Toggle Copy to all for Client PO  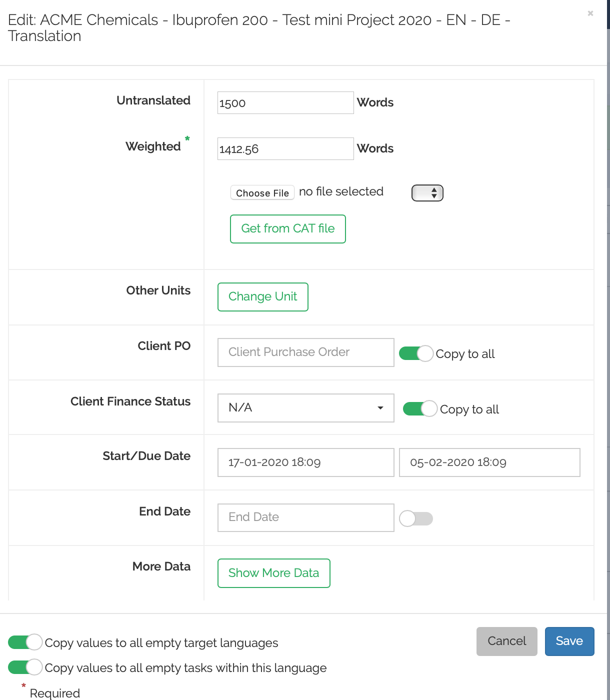coord(416,353)
